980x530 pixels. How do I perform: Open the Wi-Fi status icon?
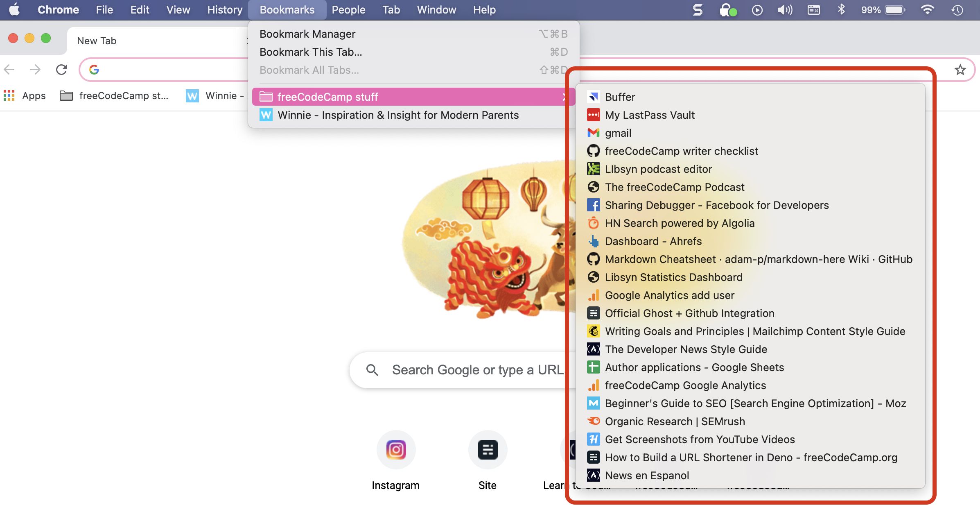(x=927, y=10)
